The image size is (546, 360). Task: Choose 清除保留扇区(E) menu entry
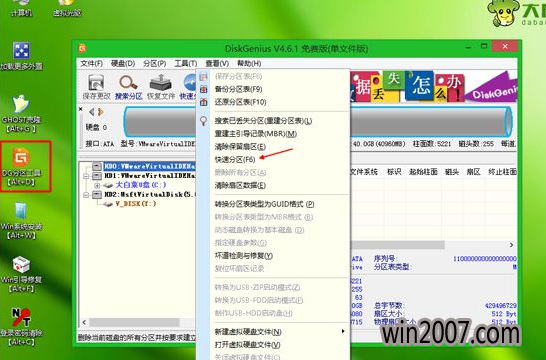pyautogui.click(x=240, y=147)
